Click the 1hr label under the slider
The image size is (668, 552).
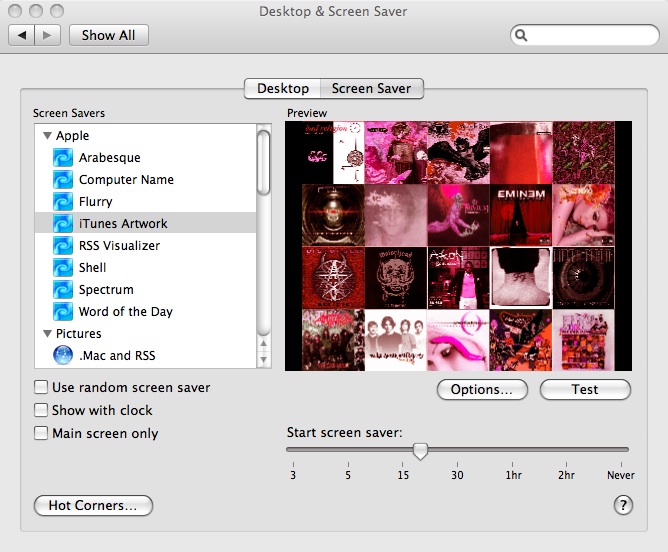tap(513, 475)
